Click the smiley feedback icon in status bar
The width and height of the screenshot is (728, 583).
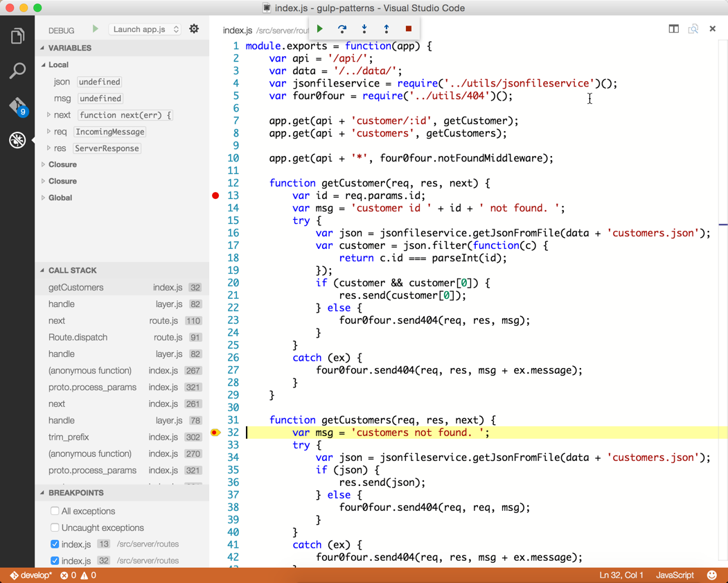pos(712,575)
